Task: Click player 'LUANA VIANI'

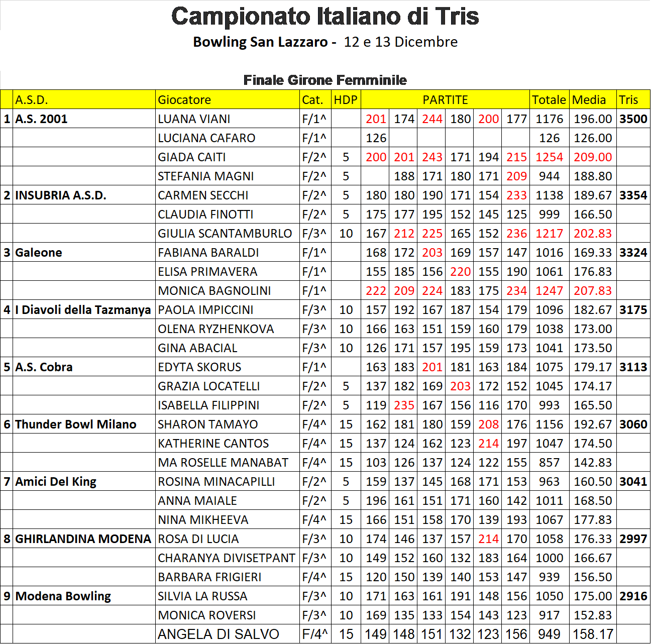Action: point(194,119)
